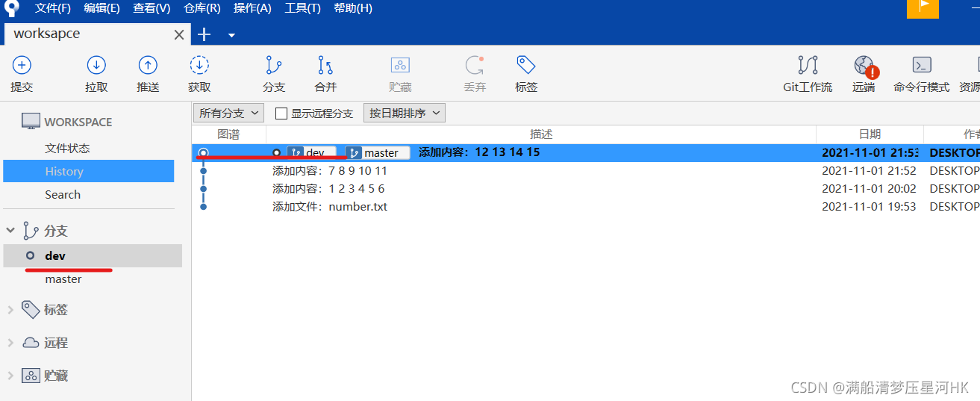Screen dimensions: 980x401
Task: Select History in the sidebar
Action: pos(88,171)
